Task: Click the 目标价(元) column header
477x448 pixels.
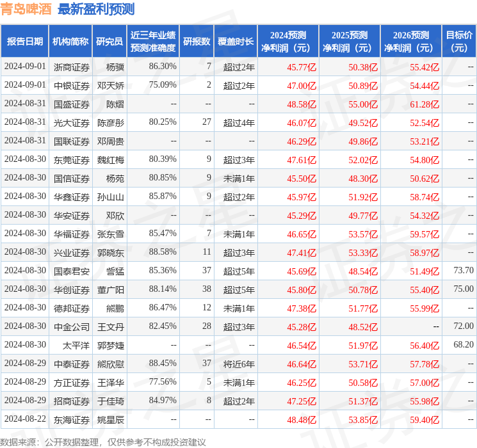Action: coord(459,42)
